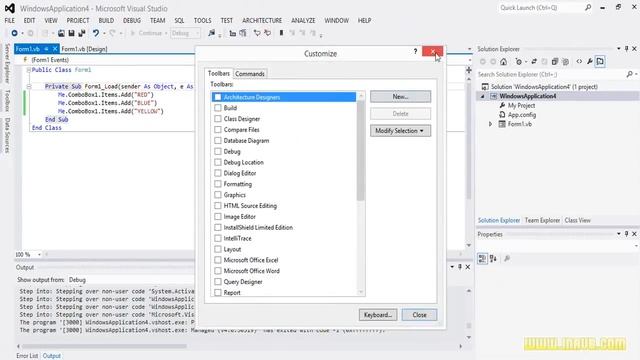Open the DEBUG menu

[x=132, y=20]
